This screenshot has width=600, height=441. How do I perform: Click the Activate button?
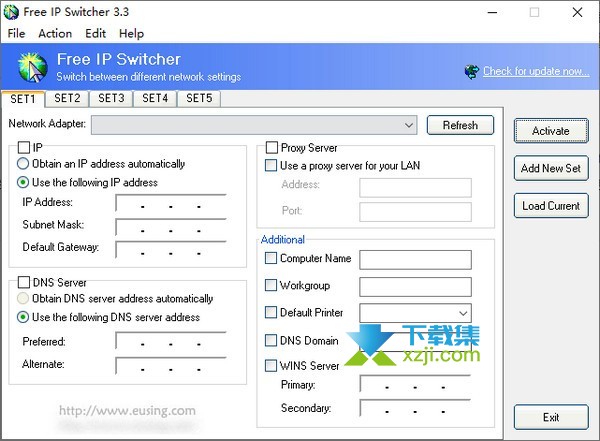551,131
